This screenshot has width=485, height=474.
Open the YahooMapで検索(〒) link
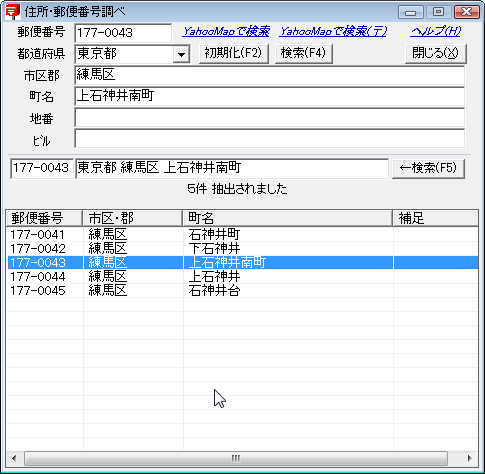tap(333, 32)
